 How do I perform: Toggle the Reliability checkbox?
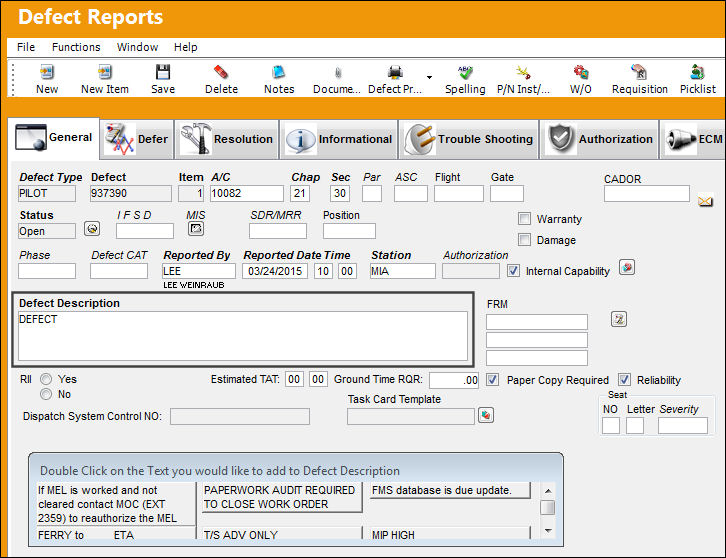624,380
